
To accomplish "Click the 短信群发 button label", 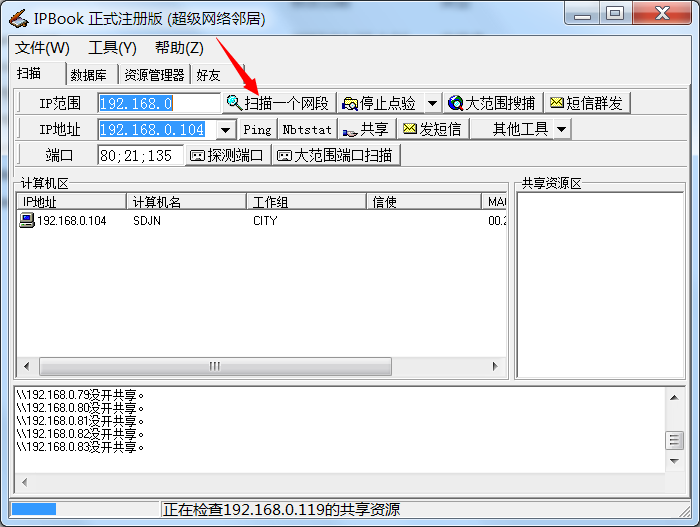I will (x=594, y=103).
